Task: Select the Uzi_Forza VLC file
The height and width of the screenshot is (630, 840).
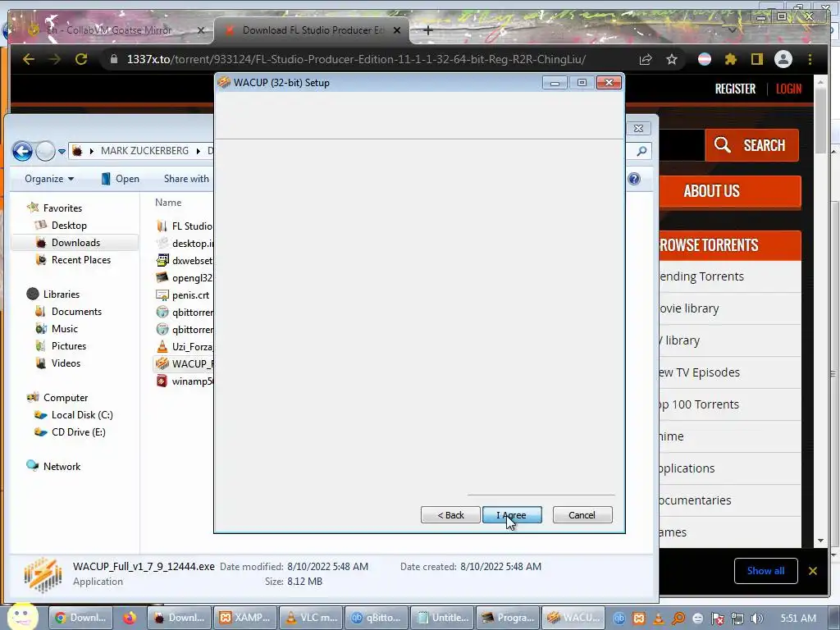Action: (185, 347)
